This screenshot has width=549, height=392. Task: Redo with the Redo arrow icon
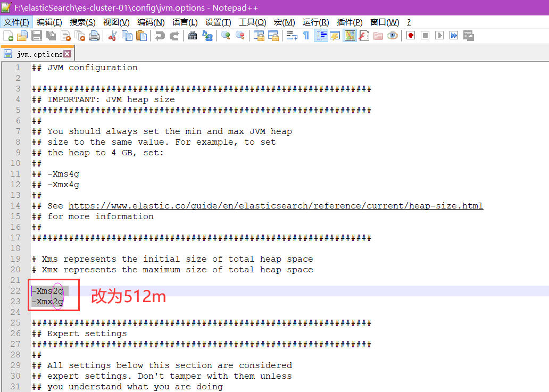point(174,36)
